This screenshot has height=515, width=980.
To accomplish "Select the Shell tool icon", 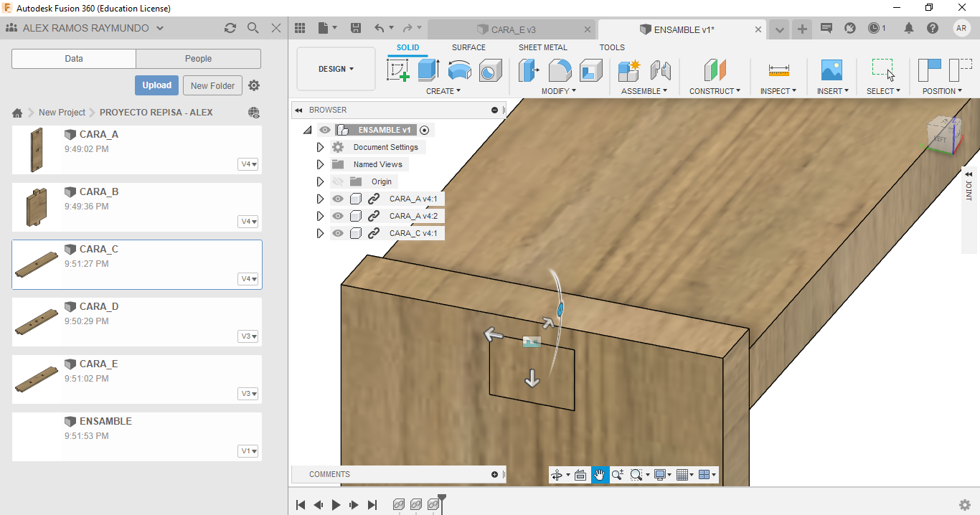I will tap(590, 70).
